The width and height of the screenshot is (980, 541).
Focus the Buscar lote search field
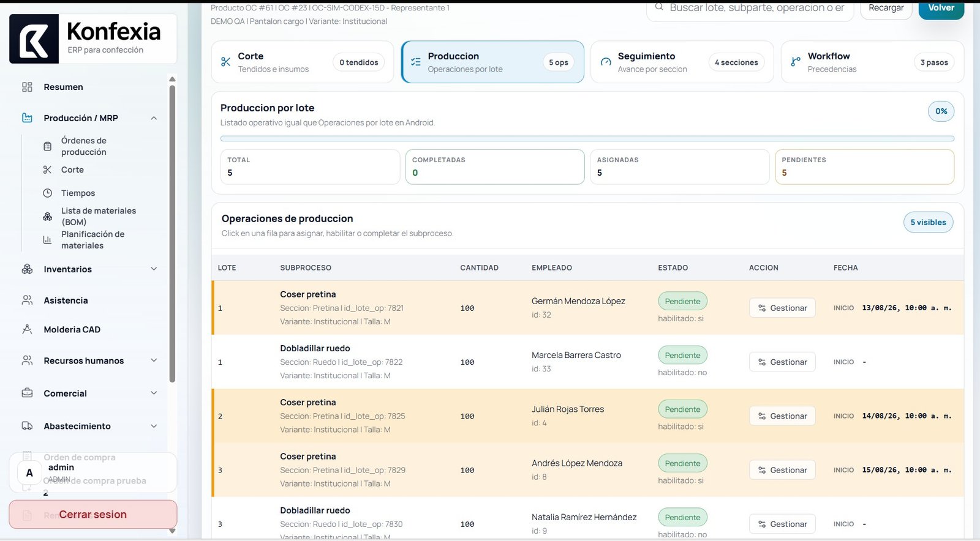pos(750,9)
